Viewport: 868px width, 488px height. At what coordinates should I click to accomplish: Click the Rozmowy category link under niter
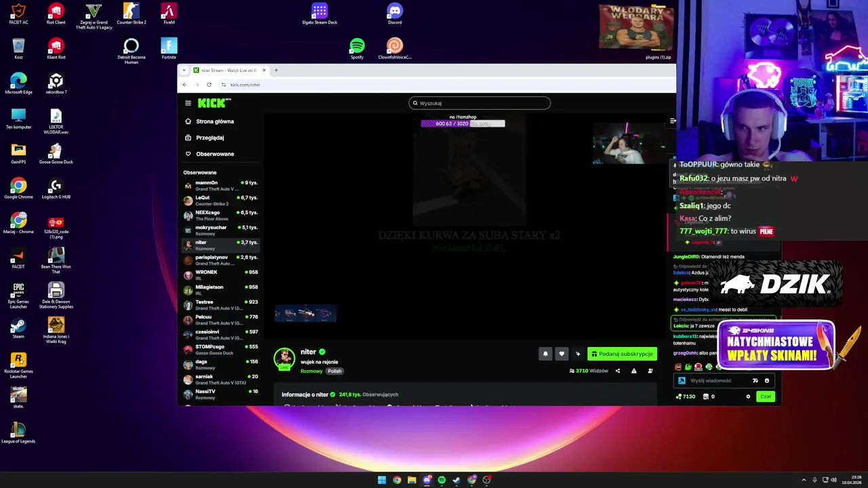[311, 371]
